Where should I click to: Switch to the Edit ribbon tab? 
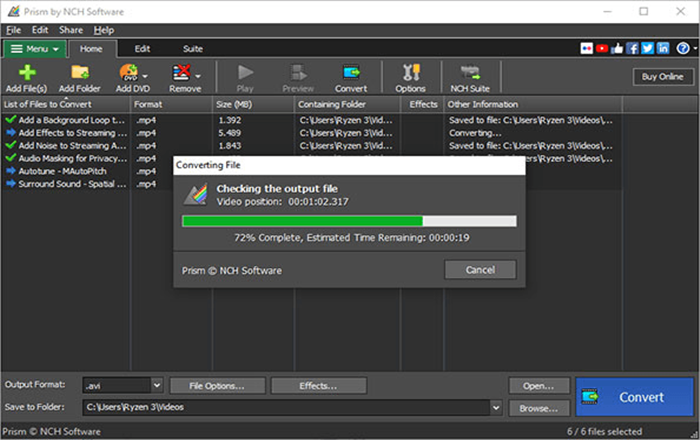[x=142, y=49]
